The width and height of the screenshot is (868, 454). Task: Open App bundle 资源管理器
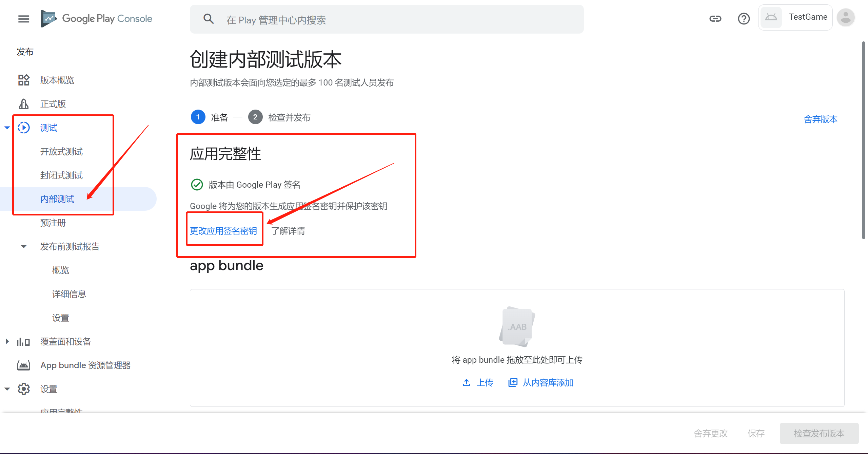85,365
